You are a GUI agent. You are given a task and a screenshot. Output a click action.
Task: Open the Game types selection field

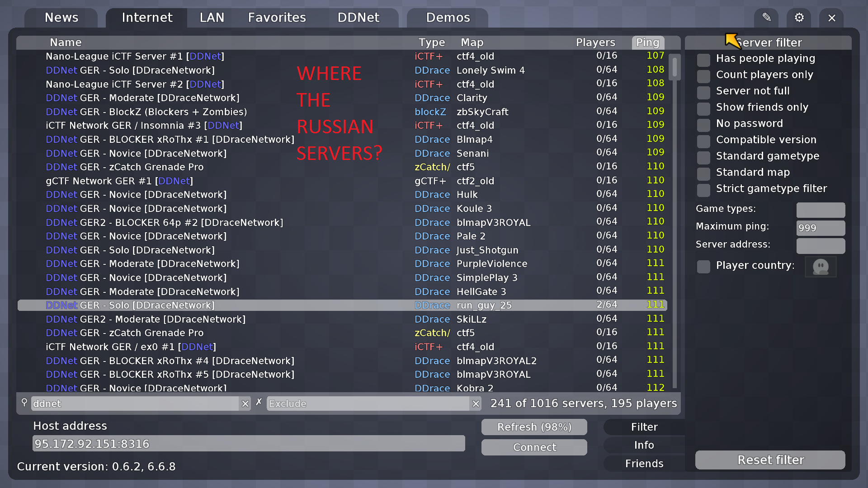(821, 210)
